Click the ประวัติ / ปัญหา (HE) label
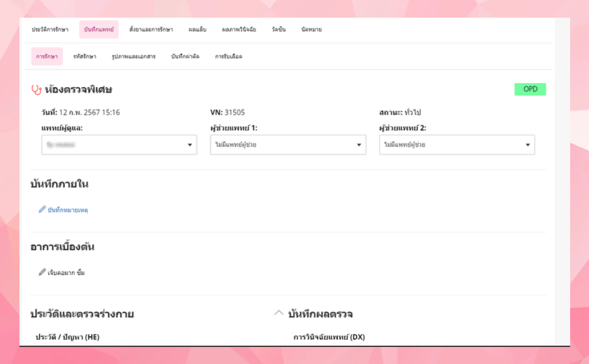Image resolution: width=589 pixels, height=364 pixels. pyautogui.click(x=68, y=337)
